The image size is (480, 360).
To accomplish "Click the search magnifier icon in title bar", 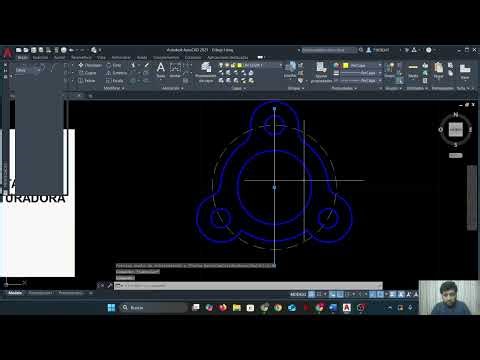I will pos(361,50).
